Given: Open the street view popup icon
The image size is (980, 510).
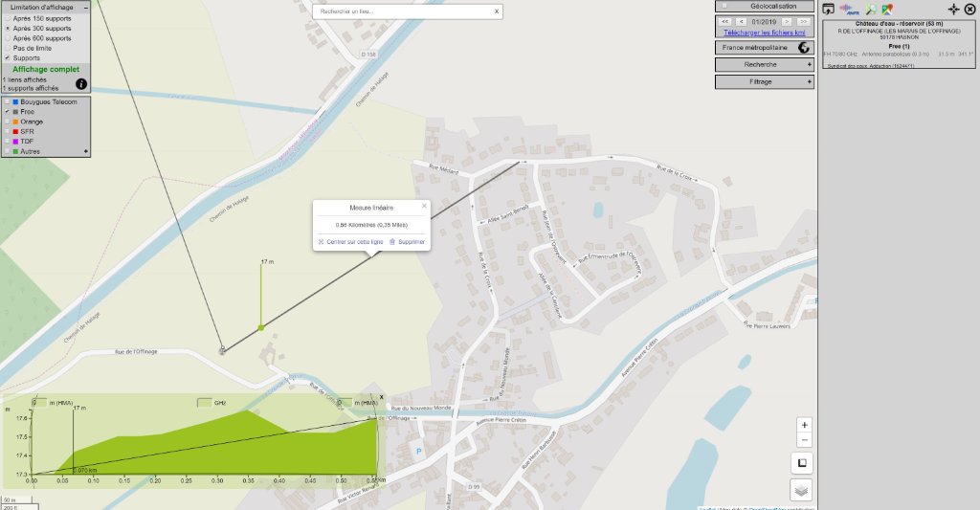Looking at the screenshot, I should click(x=828, y=9).
